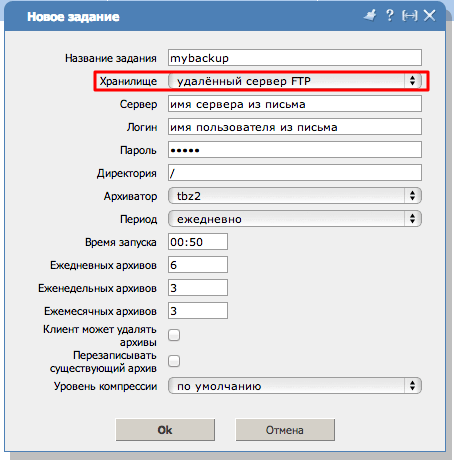Expand the Архиватор dropdown showing tbz2
The width and height of the screenshot is (454, 463).
(295, 196)
